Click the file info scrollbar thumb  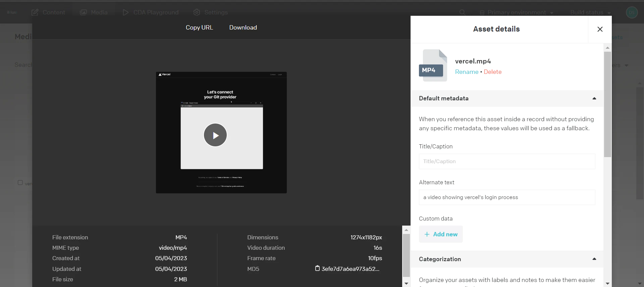coord(406,255)
